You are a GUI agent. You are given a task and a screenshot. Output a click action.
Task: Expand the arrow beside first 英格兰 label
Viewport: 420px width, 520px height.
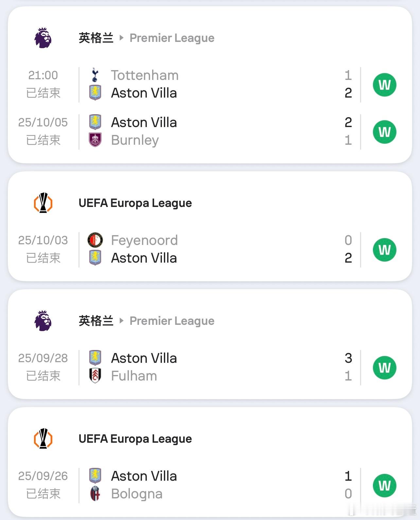[x=121, y=38]
